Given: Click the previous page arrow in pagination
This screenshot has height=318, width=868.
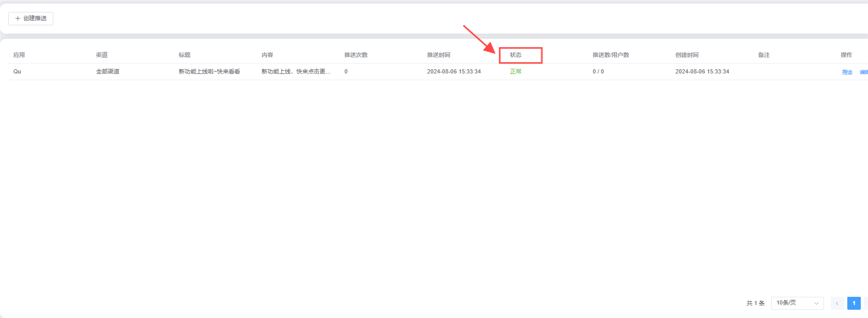Looking at the screenshot, I should 837,304.
